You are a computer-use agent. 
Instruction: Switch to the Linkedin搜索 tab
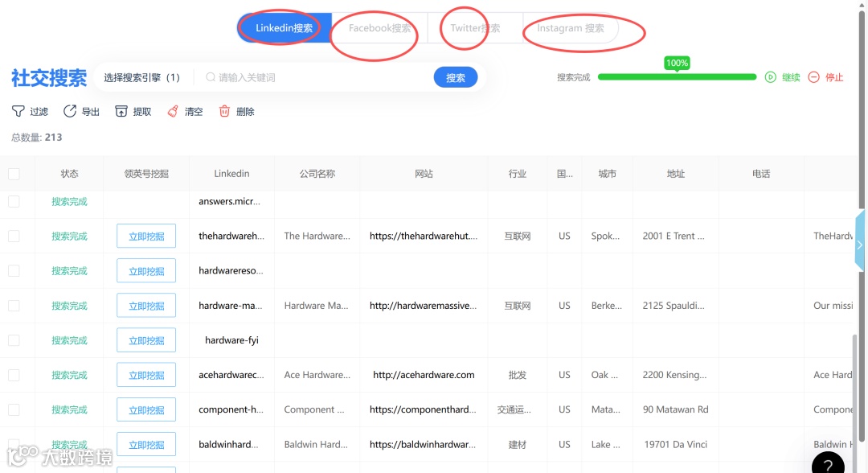pos(285,28)
